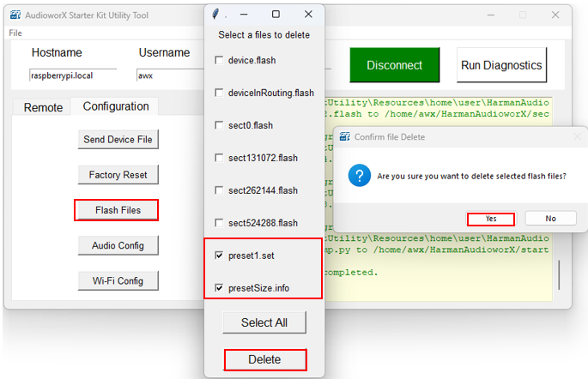Tick the sect262144.flash checkbox
The height and width of the screenshot is (379, 588).
pos(219,190)
